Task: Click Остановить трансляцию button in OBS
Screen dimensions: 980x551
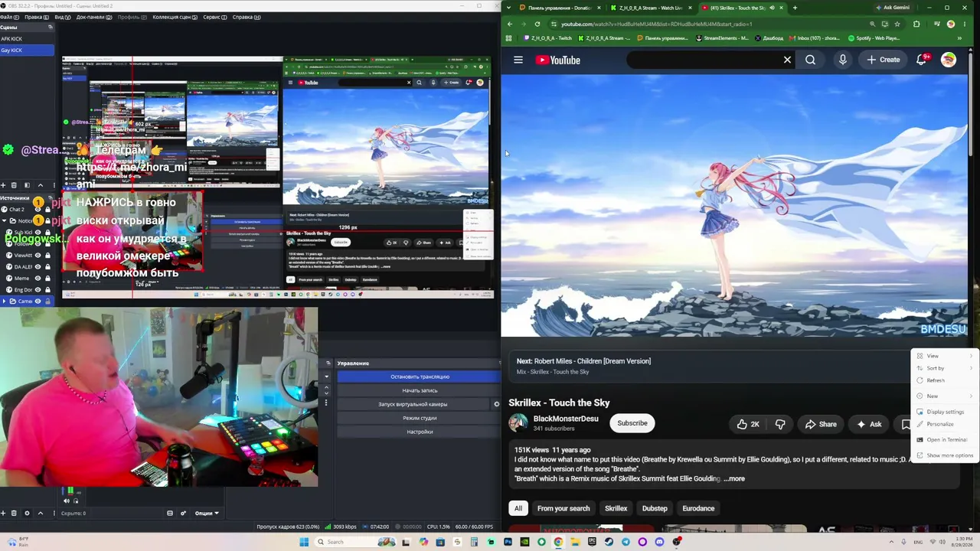Action: click(419, 377)
